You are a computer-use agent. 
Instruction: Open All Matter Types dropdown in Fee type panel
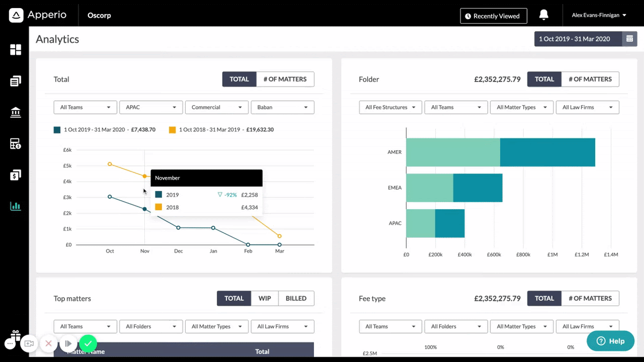(x=522, y=327)
